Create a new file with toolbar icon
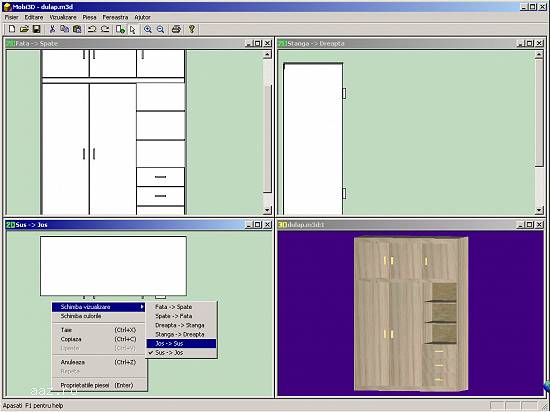Image resolution: width=550 pixels, height=412 pixels. (12, 29)
